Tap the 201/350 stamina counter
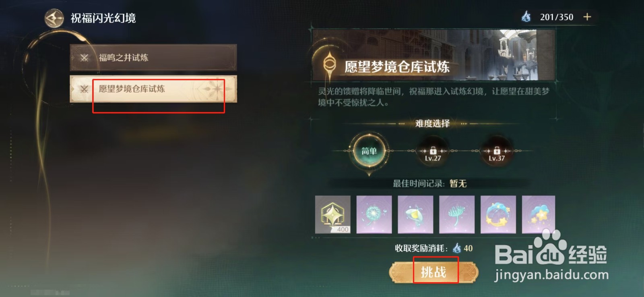This screenshot has height=297, width=644. tap(557, 17)
